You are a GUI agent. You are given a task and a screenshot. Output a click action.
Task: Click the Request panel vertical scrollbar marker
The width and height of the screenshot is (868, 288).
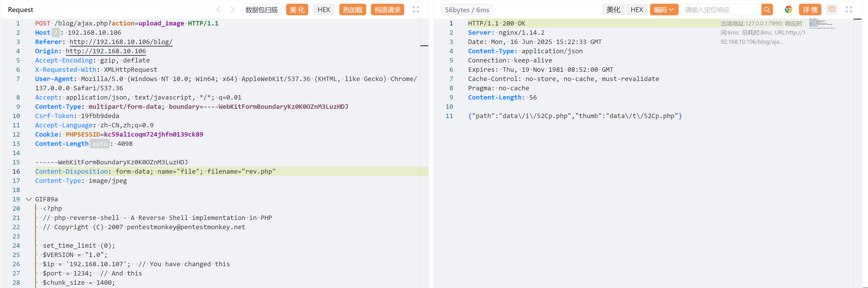click(424, 45)
